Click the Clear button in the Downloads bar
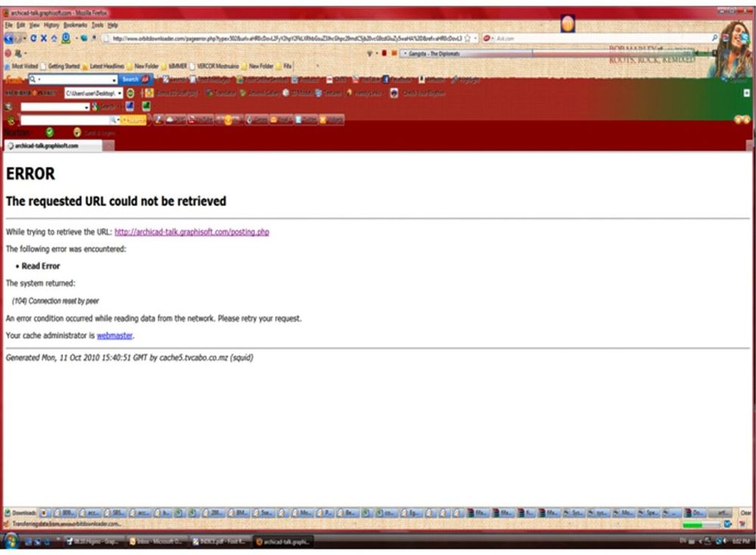This screenshot has height=555, width=756. pos(746,513)
